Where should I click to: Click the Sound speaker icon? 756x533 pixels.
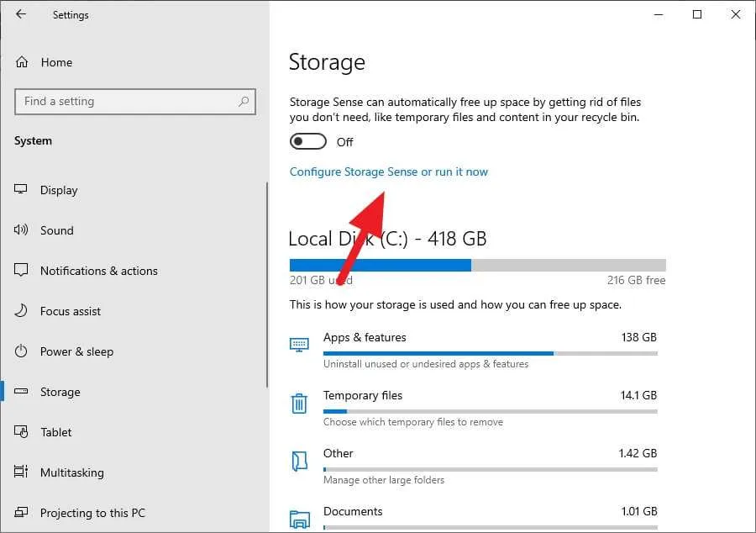pyautogui.click(x=21, y=230)
